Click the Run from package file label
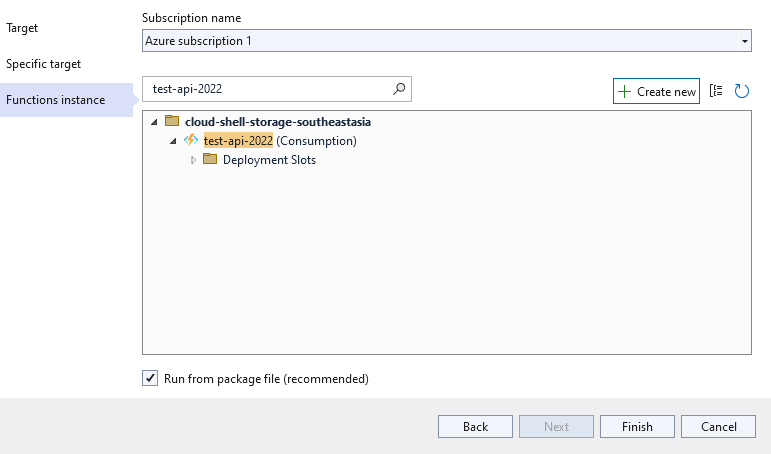Image resolution: width=771 pixels, height=454 pixels. [x=267, y=379]
